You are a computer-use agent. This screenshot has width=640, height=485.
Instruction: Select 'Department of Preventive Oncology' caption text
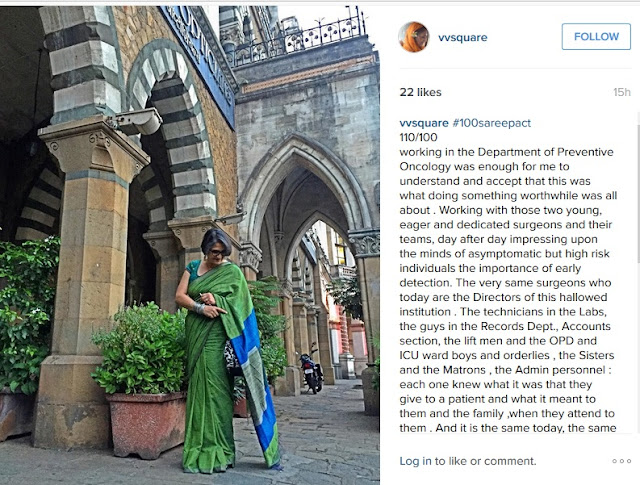pyautogui.click(x=507, y=159)
